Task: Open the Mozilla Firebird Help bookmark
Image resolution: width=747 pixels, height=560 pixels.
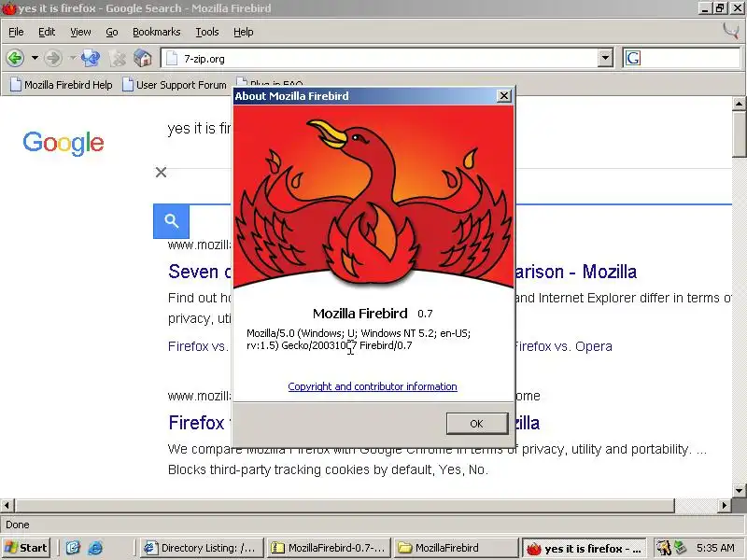Action: tap(62, 85)
